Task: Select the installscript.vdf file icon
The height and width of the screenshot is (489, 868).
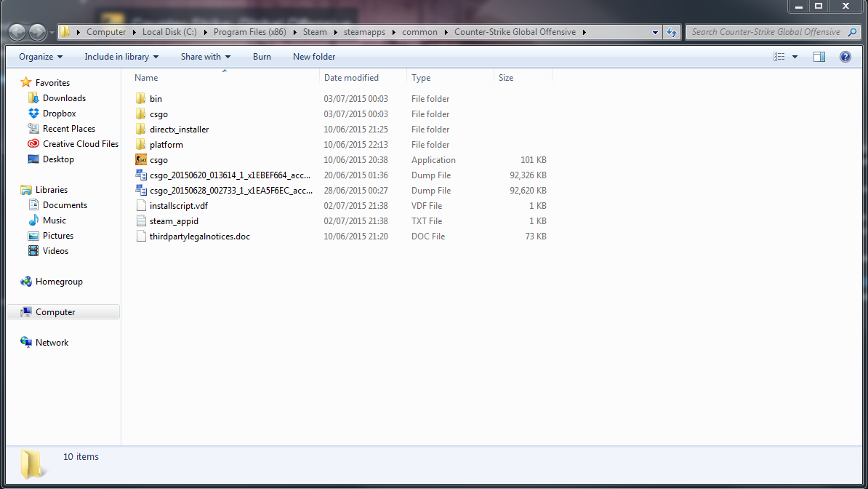Action: (140, 206)
